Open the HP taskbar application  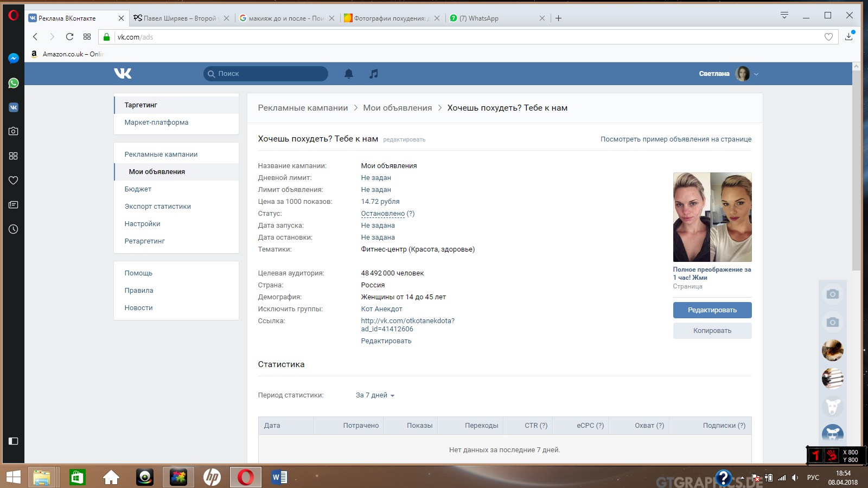212,477
